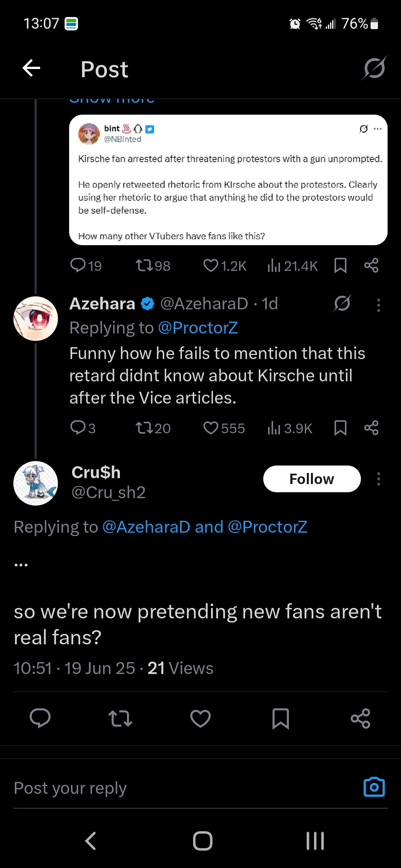Open the @AzeharaD mention in Cru$h's reply
This screenshot has height=868, width=401.
click(146, 527)
